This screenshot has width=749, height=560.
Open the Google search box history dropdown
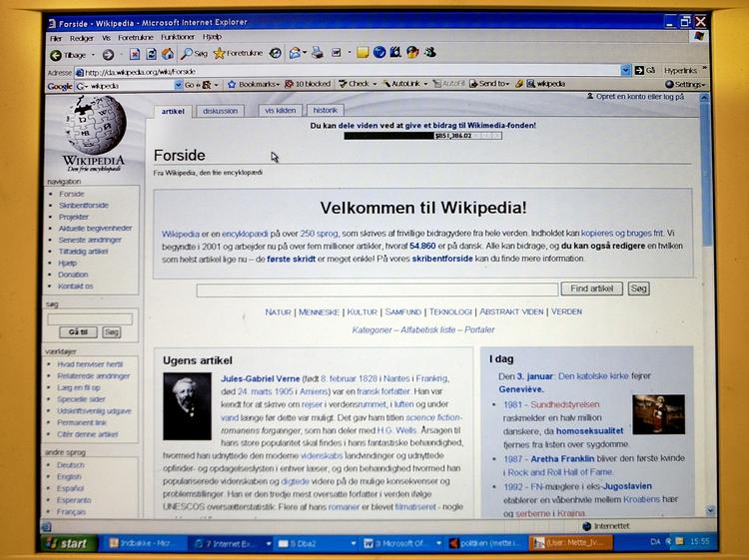coord(178,85)
